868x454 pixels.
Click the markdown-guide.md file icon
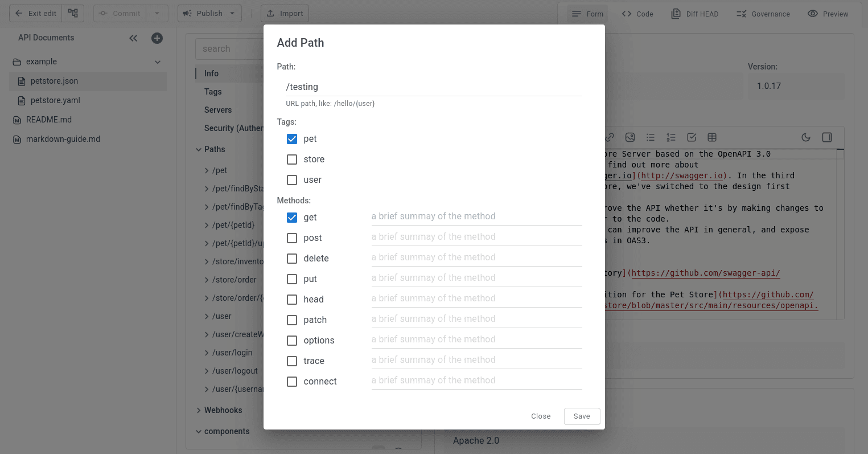point(17,140)
